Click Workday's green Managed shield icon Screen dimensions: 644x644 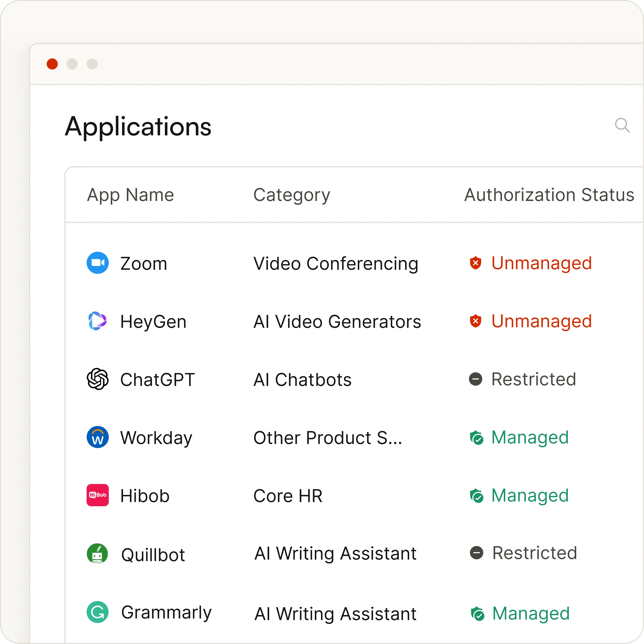pos(476,437)
